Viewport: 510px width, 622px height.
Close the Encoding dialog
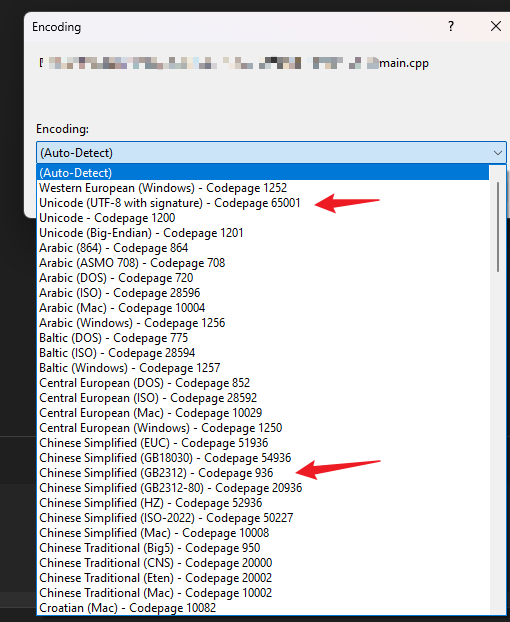(x=496, y=26)
